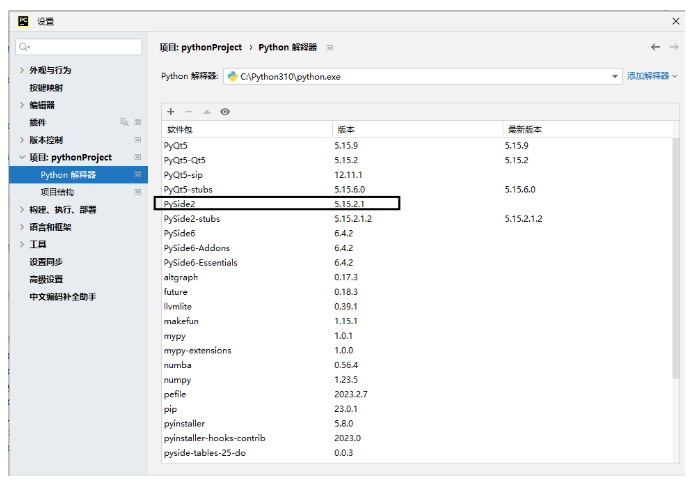The height and width of the screenshot is (485, 694).
Task: Click the 软件包 column header
Action: point(247,129)
